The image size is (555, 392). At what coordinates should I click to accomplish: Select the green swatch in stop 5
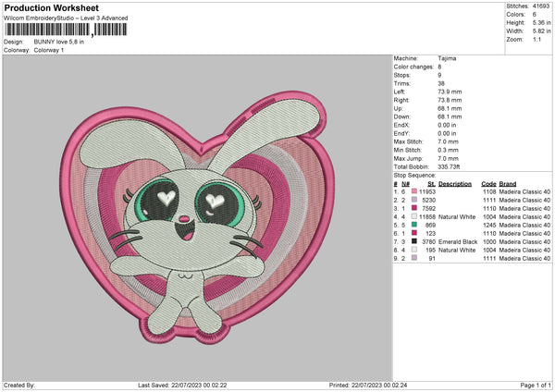pyautogui.click(x=413, y=225)
